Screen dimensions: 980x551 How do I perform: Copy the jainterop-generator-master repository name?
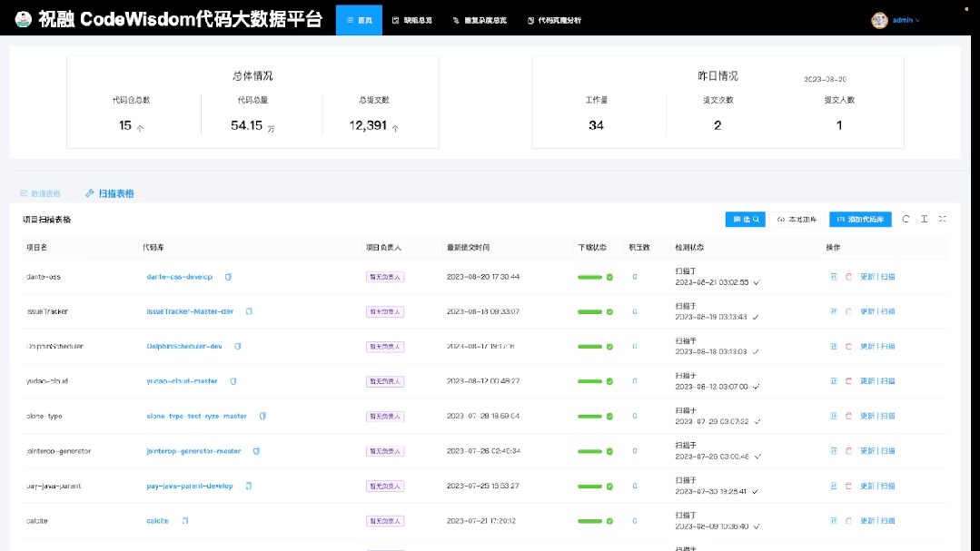(x=256, y=451)
